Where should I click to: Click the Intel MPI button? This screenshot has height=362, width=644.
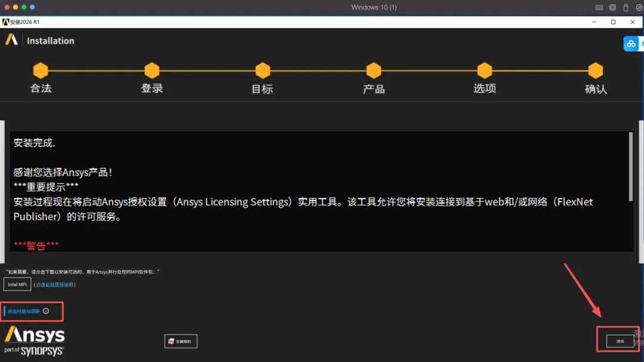coord(17,284)
